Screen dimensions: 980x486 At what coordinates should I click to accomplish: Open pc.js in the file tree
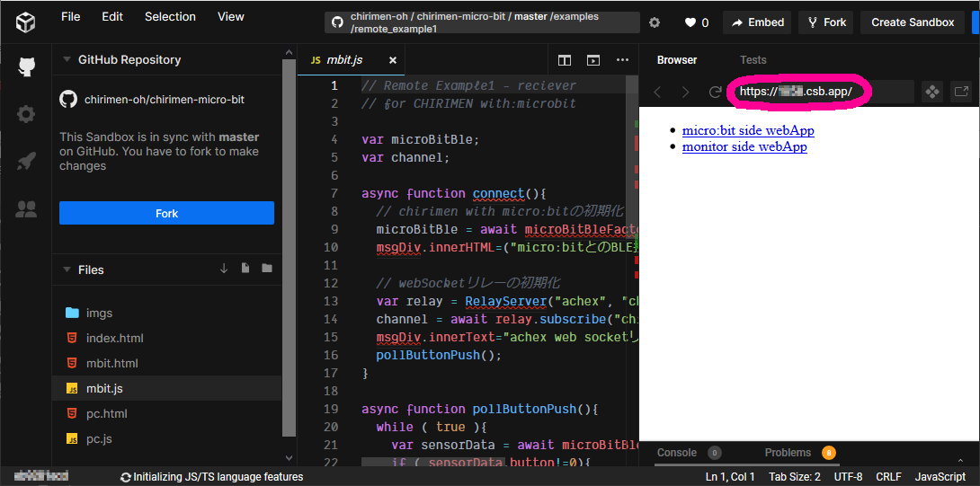(98, 439)
